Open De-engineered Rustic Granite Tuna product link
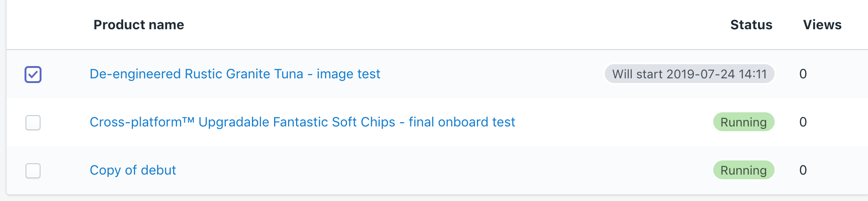 [x=234, y=74]
